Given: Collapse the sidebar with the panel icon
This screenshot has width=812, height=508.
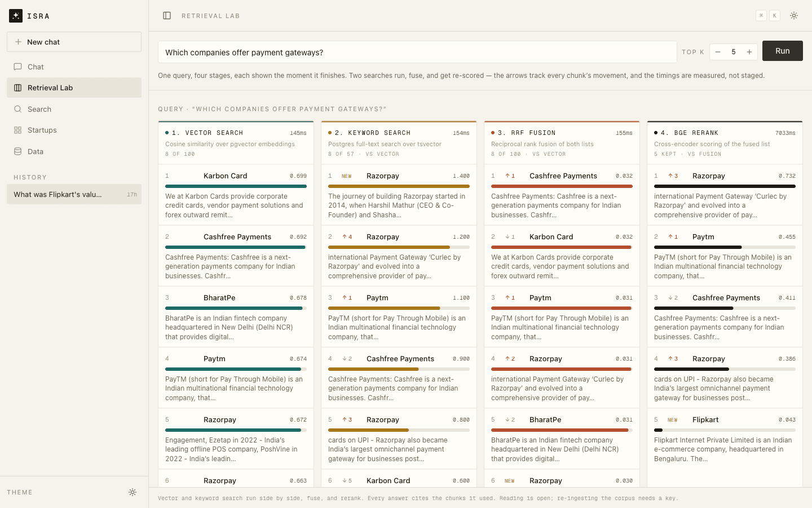Looking at the screenshot, I should [167, 16].
